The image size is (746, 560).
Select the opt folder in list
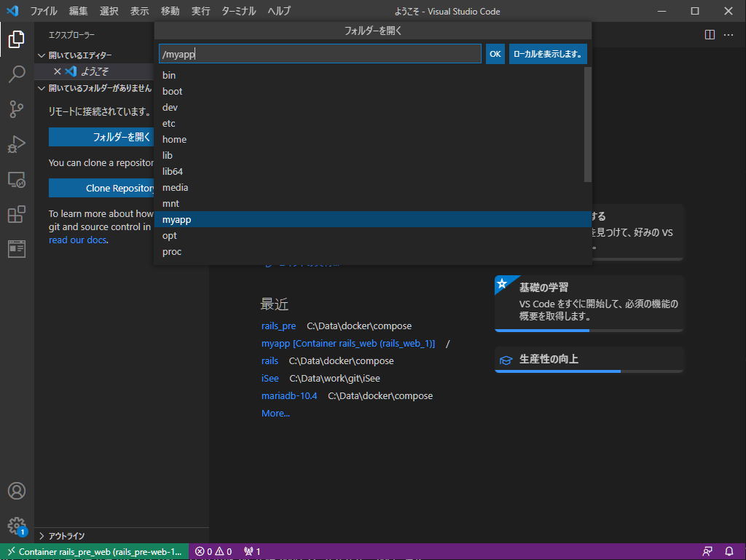tap(372, 236)
